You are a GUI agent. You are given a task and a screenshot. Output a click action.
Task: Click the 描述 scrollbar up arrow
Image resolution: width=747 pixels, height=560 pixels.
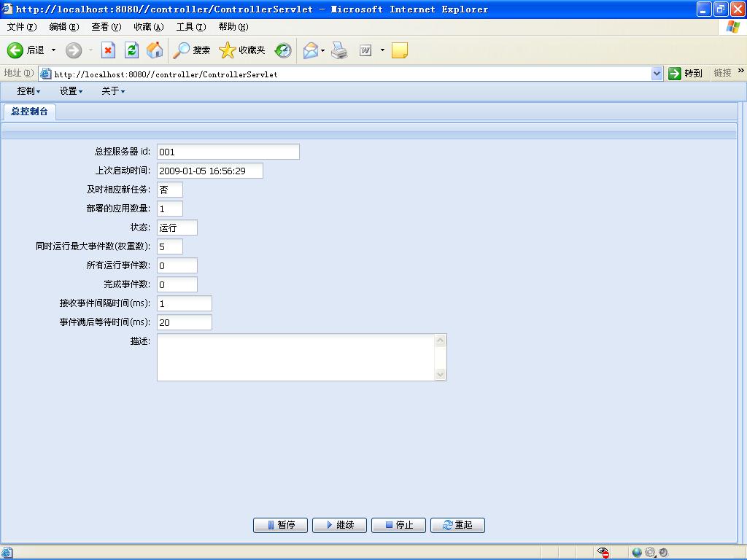[440, 340]
